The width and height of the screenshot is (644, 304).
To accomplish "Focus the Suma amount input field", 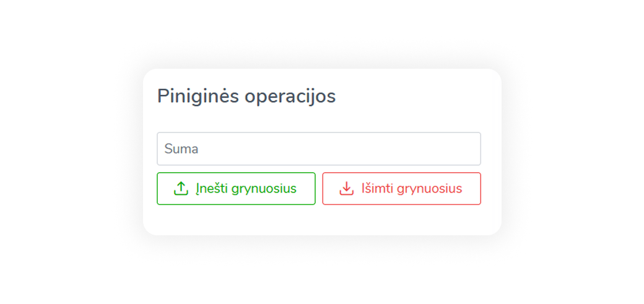I will point(318,149).
